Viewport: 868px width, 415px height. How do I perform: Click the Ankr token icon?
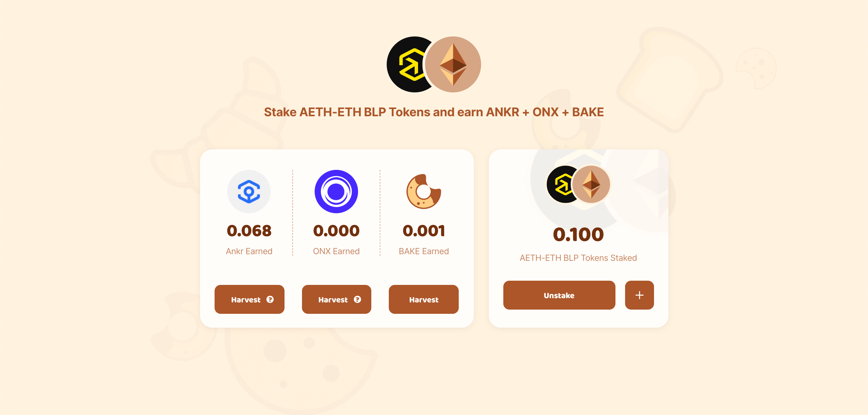click(249, 192)
